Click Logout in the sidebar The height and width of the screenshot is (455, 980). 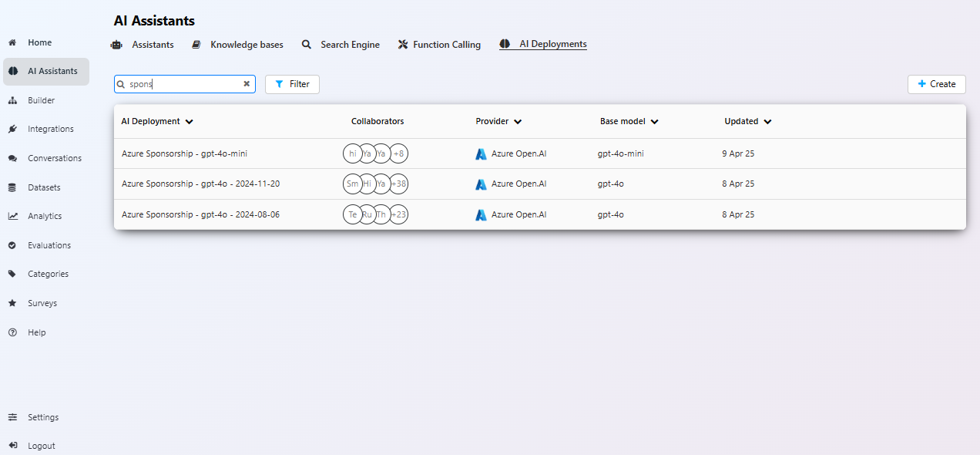point(42,446)
